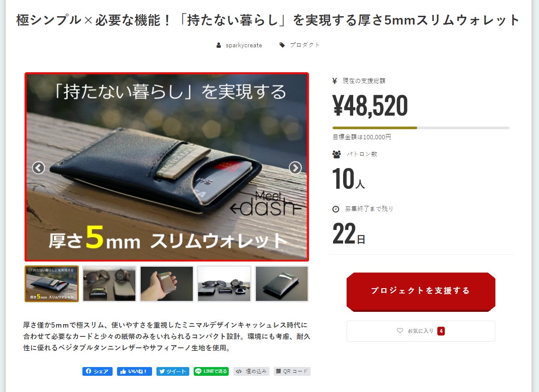Add project to お気に入り favorites
This screenshot has height=392, width=539.
[421, 331]
